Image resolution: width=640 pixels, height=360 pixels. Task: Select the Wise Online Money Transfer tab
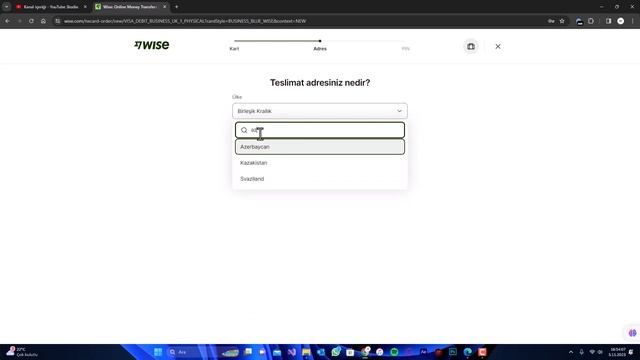131,7
